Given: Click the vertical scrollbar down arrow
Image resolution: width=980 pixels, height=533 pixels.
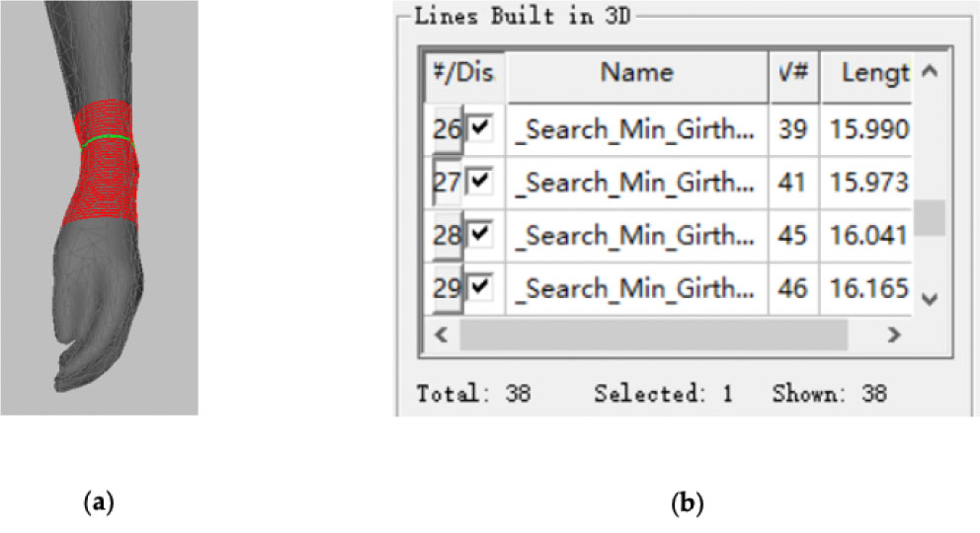Looking at the screenshot, I should point(929,297).
